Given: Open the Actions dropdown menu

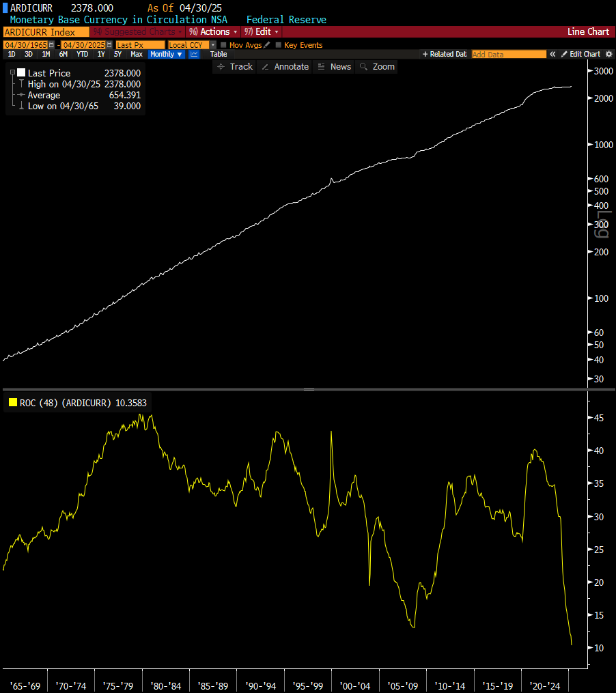Looking at the screenshot, I should coord(213,32).
